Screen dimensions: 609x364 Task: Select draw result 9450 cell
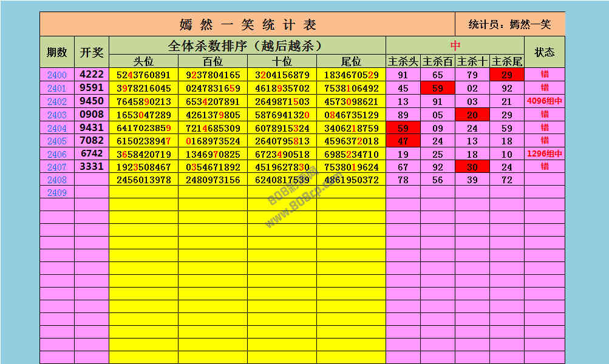92,101
